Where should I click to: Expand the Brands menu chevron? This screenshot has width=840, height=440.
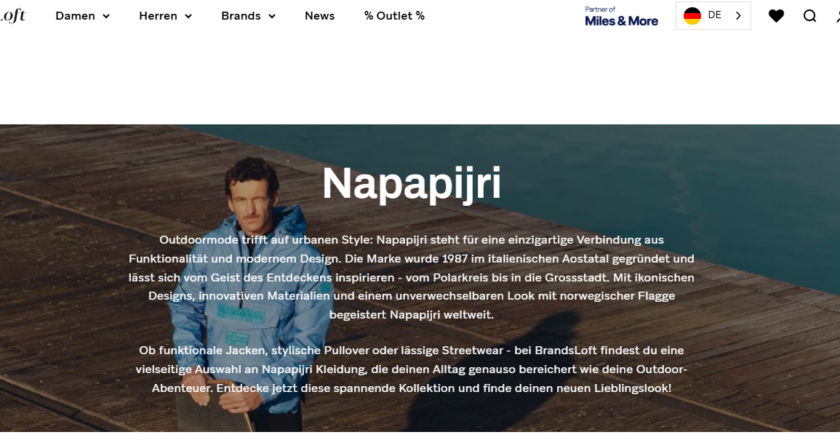click(x=272, y=16)
